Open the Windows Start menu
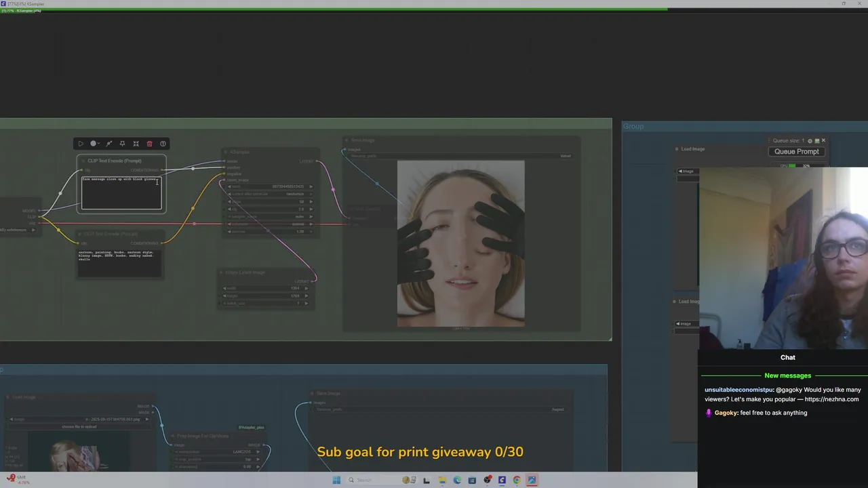This screenshot has height=488, width=868. (x=336, y=480)
